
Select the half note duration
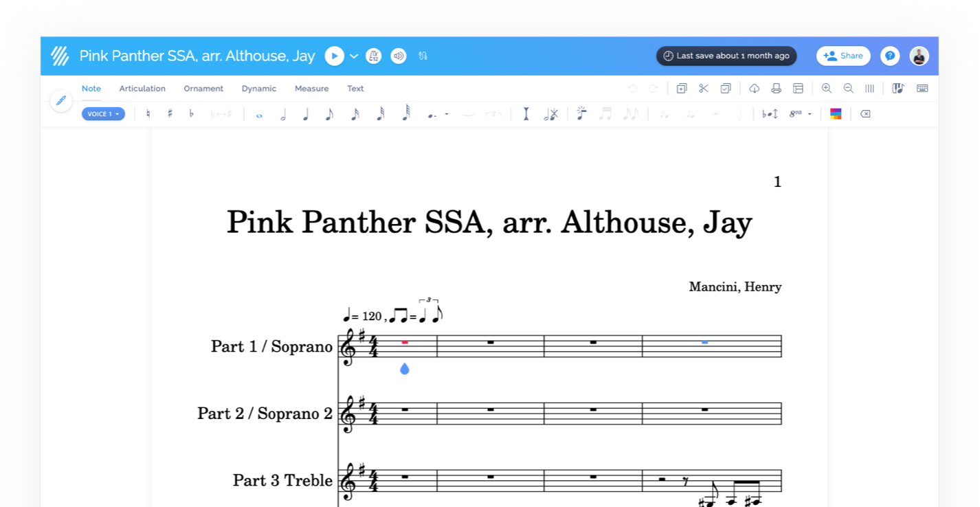pos(283,115)
